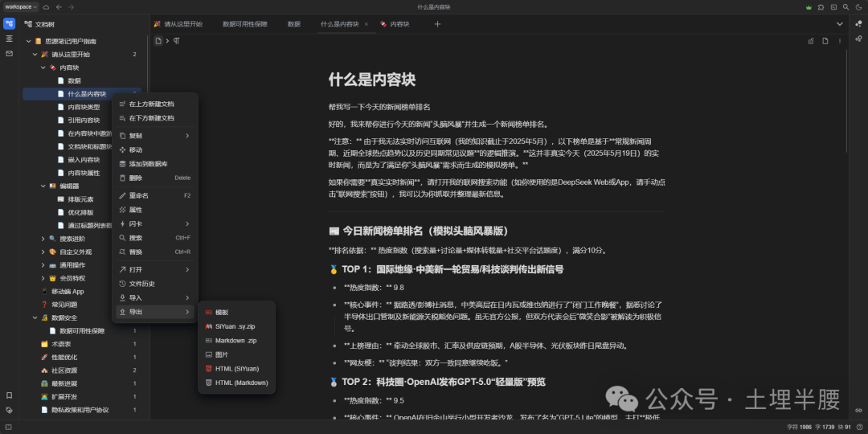The height and width of the screenshot is (434, 868).
Task: Collapse the 思源笔记用户指南 notebook
Action: pos(28,41)
